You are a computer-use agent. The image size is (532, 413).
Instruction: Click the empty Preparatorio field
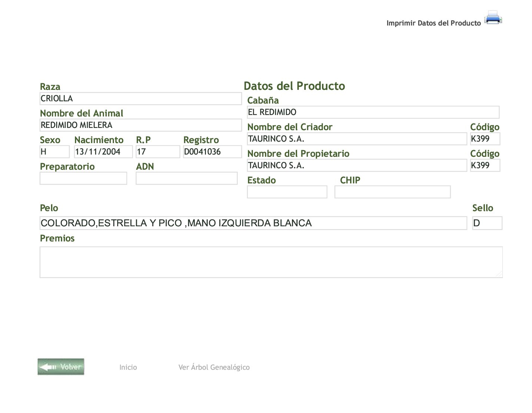[x=83, y=179]
